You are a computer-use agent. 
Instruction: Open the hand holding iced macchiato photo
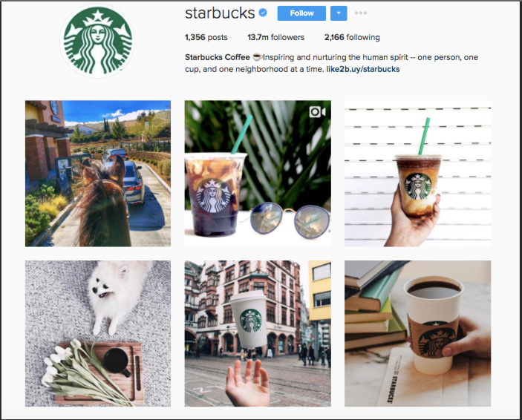tap(417, 174)
